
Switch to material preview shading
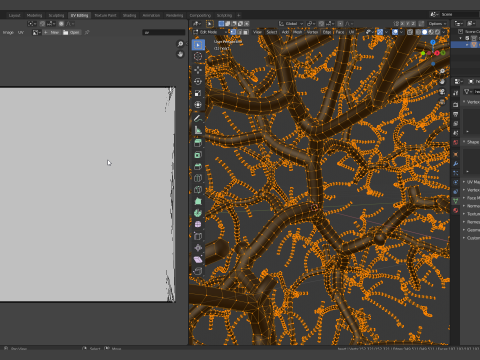pos(431,32)
